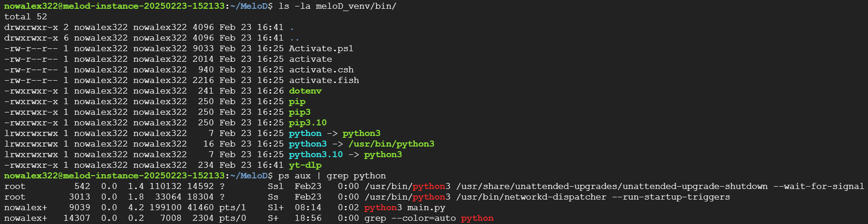Click the green dotenv executable name

(305, 91)
